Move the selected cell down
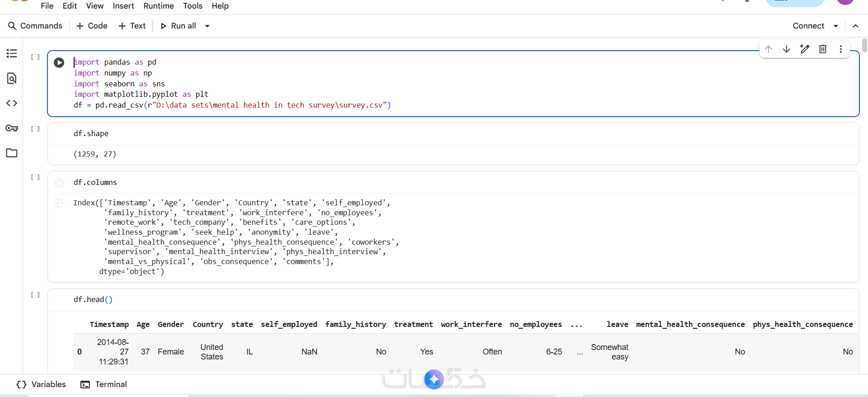The image size is (868, 397). click(787, 49)
